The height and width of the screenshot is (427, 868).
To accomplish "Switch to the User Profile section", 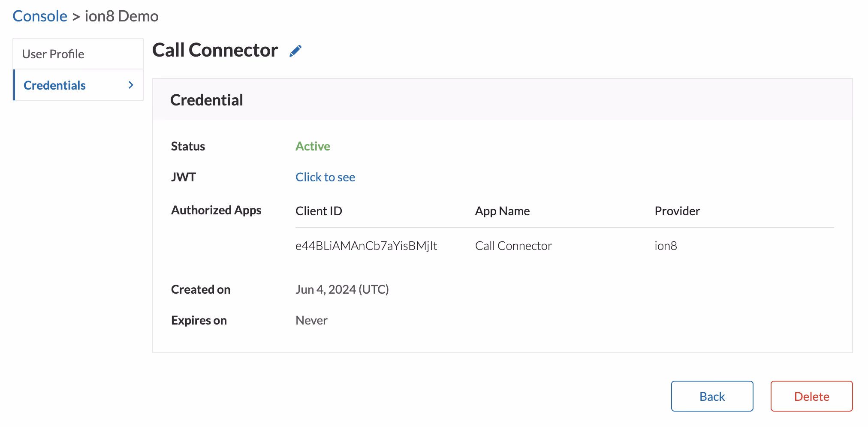I will point(53,54).
